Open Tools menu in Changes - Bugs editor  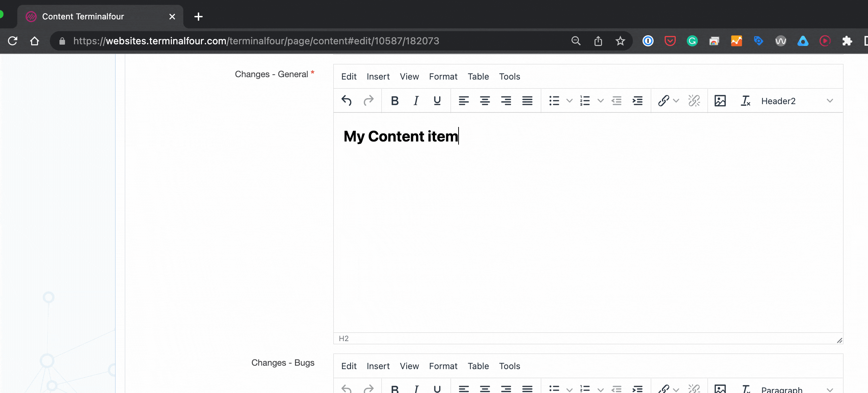509,366
